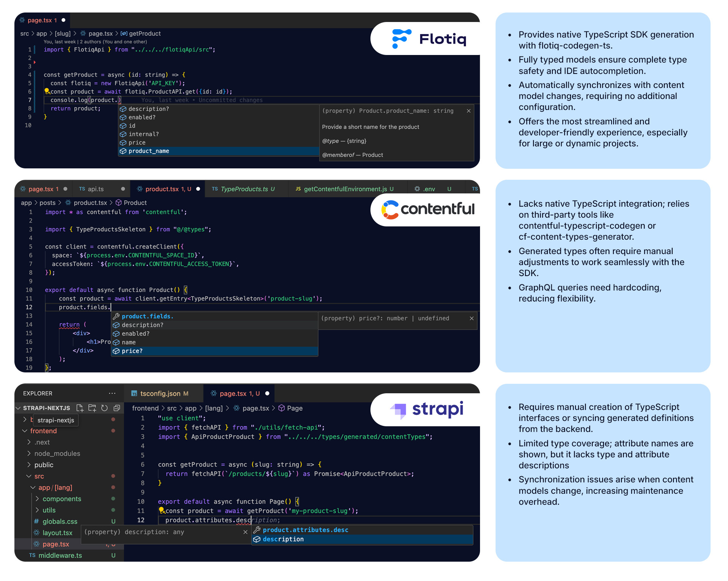Collapse the src folder
This screenshot has height=581, width=728.
tap(29, 476)
